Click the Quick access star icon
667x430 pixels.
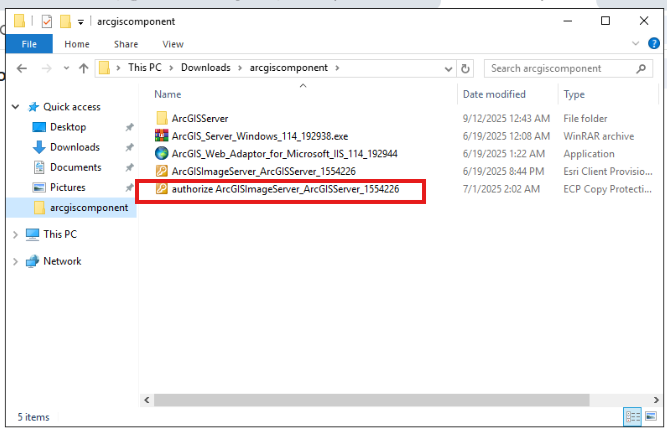tap(33, 107)
